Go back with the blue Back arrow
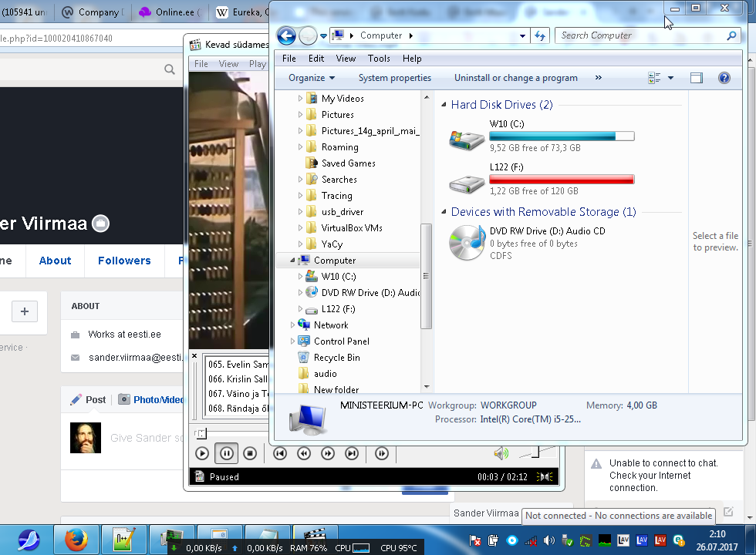756x555 pixels. [286, 35]
